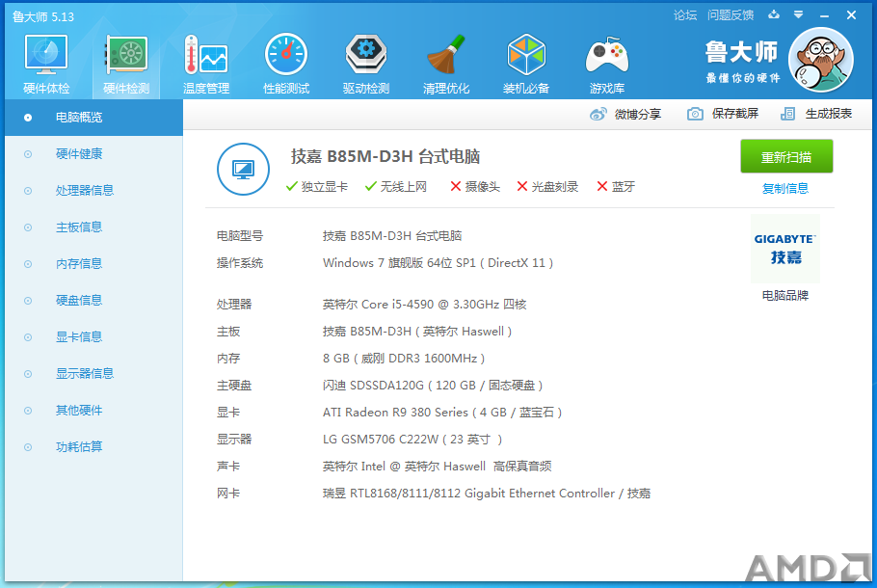Select 处理器信息 in sidebar
The width and height of the screenshot is (877, 588).
coord(94,191)
